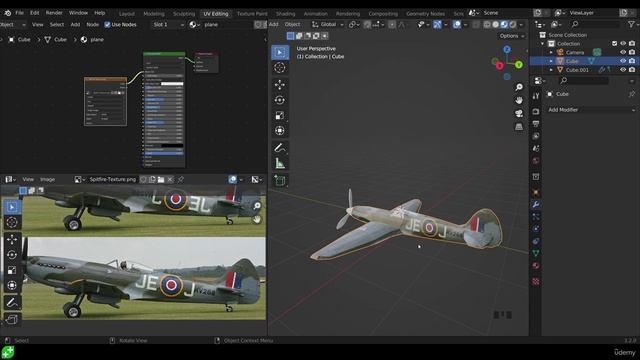640x360 pixels.
Task: Switch to the Modeling workspace tab
Action: [x=154, y=13]
